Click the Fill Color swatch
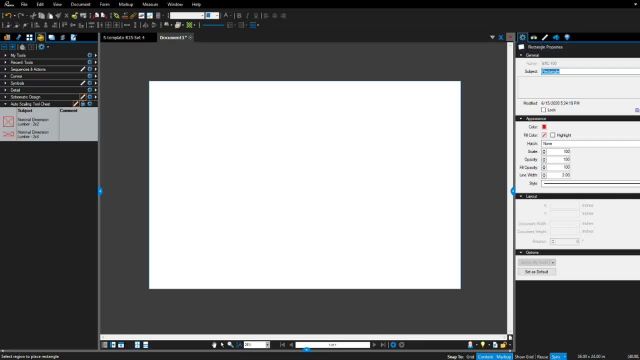This screenshot has height=360, width=640. point(544,135)
